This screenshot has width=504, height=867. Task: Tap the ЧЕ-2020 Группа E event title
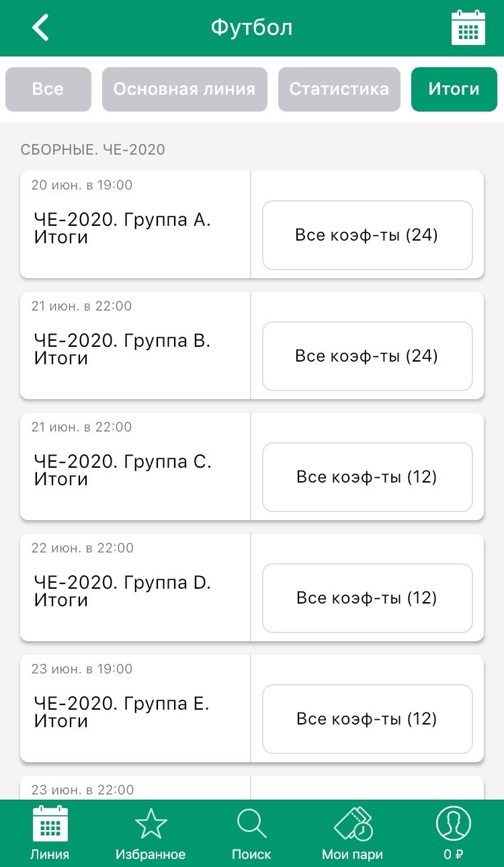pyautogui.click(x=122, y=712)
